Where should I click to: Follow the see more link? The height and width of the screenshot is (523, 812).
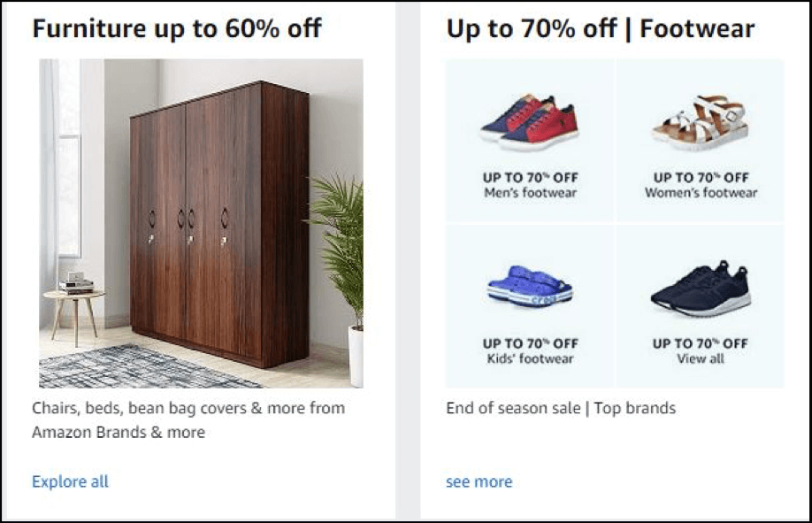479,481
